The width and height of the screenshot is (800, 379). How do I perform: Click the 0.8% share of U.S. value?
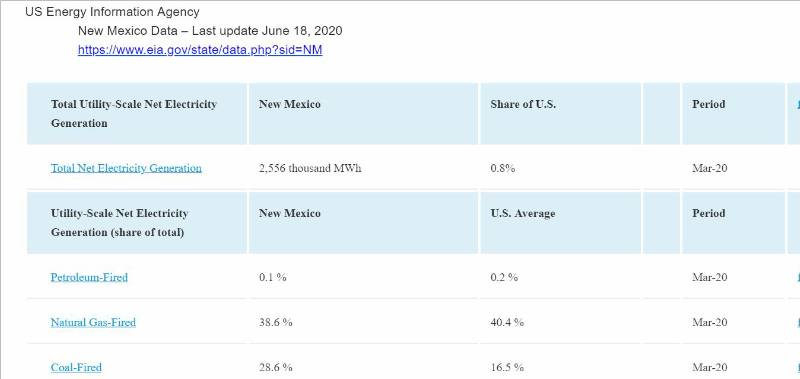(x=503, y=168)
